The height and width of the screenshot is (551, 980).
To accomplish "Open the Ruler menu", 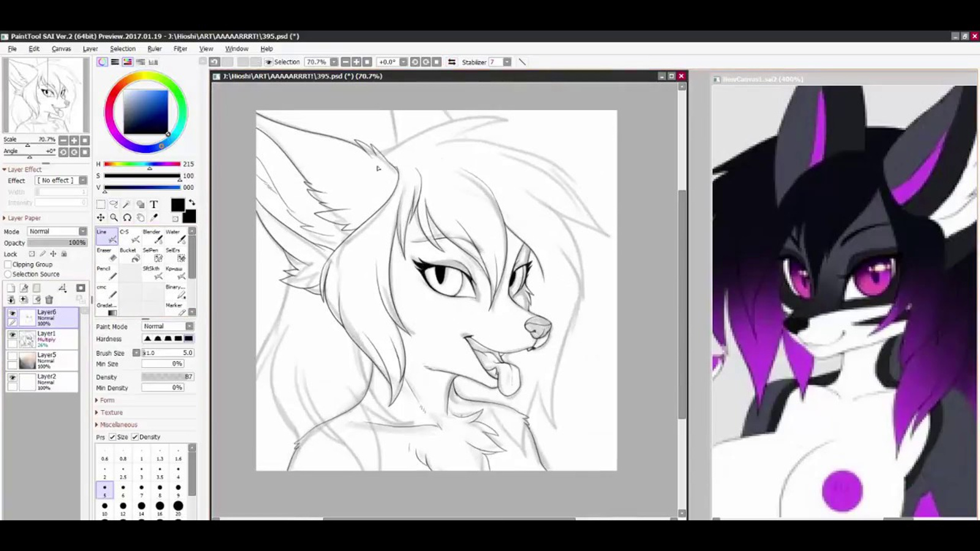I will click(154, 48).
